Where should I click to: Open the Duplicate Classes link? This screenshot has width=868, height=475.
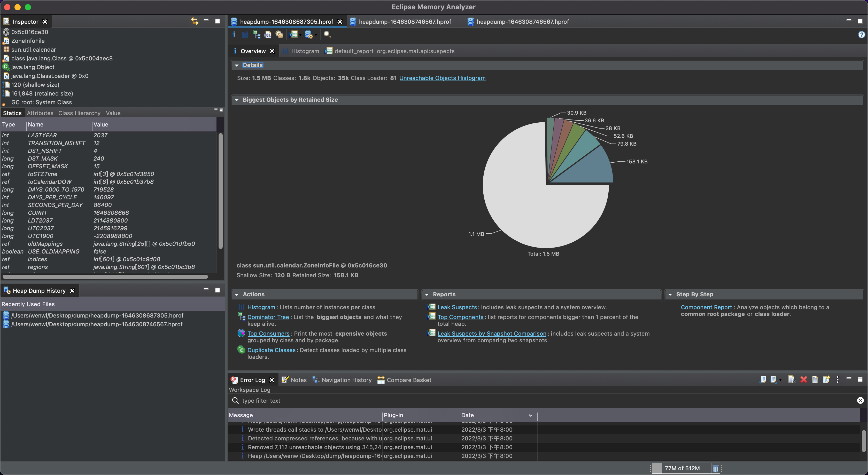[271, 350]
